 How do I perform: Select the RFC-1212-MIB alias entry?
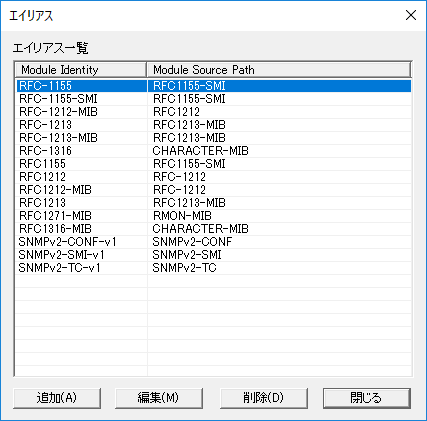point(213,112)
